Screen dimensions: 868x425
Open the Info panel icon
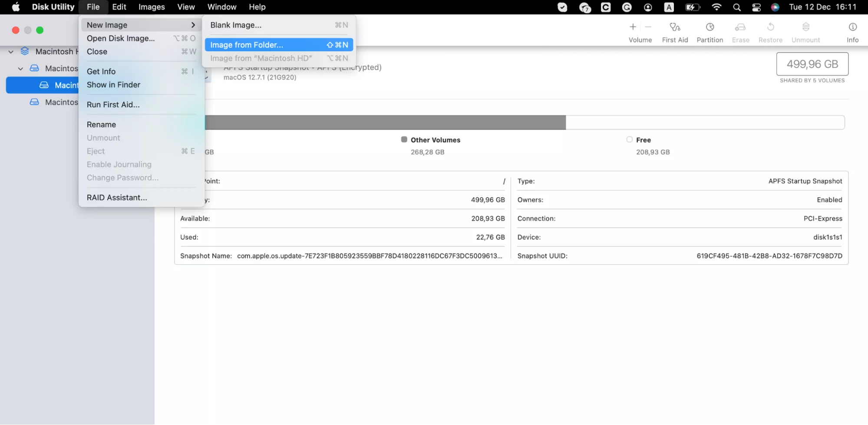(x=852, y=30)
